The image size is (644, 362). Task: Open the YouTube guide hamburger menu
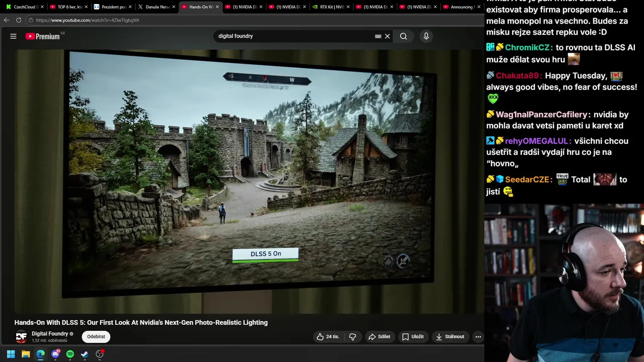14,36
